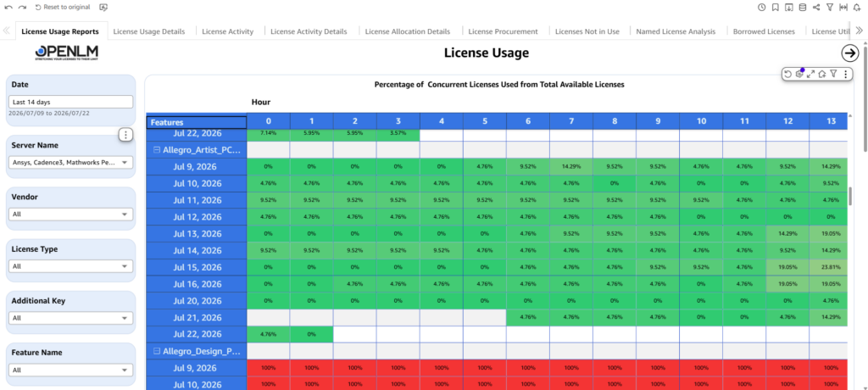868x390 pixels.
Task: Maximize the visual with expand arrows icon
Action: pyautogui.click(x=810, y=74)
